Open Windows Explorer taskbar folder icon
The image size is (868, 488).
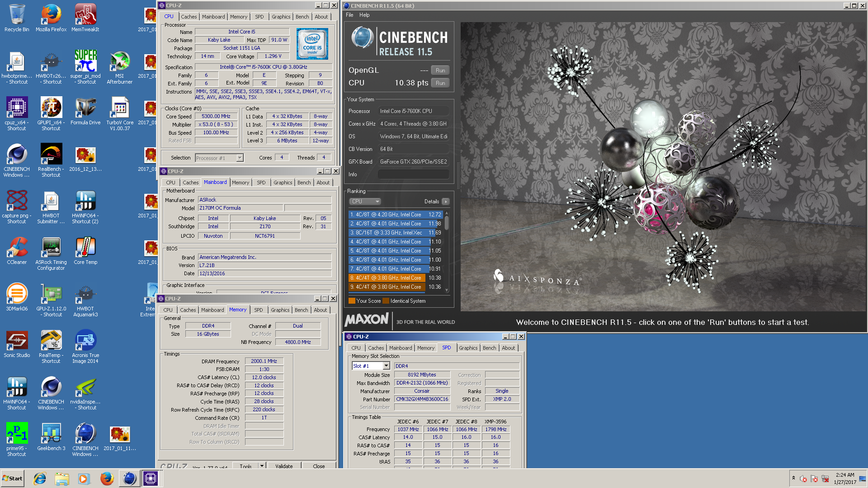(x=62, y=479)
